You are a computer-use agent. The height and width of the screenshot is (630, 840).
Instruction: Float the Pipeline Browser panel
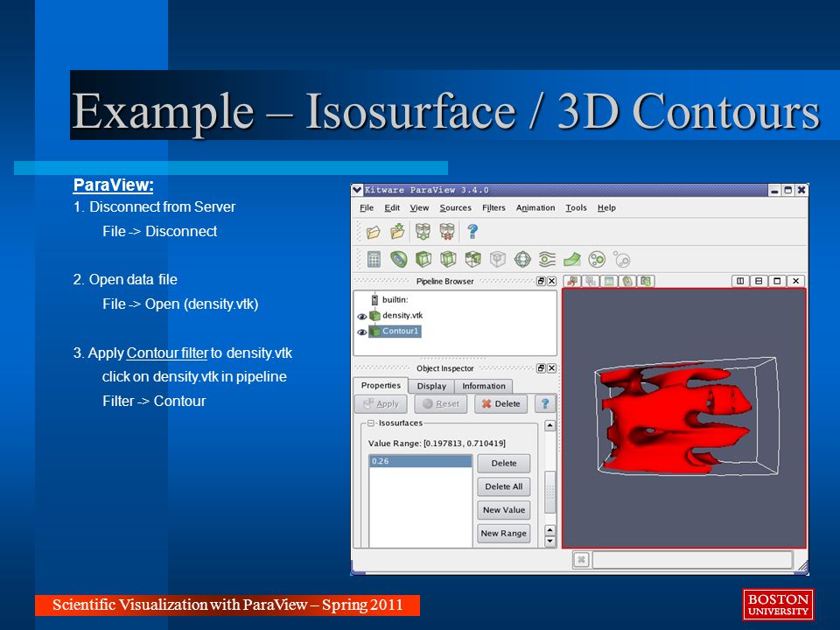point(541,281)
